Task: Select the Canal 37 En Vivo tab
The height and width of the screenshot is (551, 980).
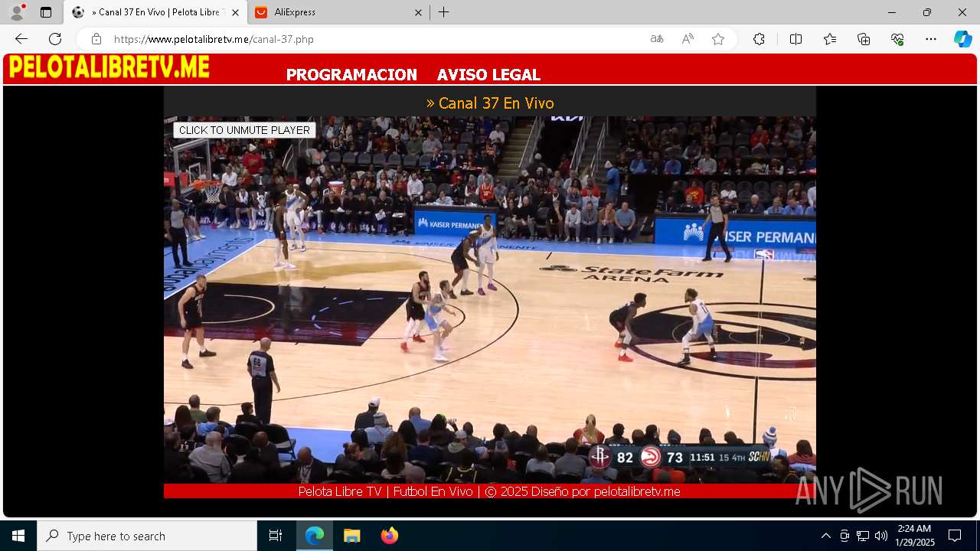Action: pyautogui.click(x=155, y=12)
